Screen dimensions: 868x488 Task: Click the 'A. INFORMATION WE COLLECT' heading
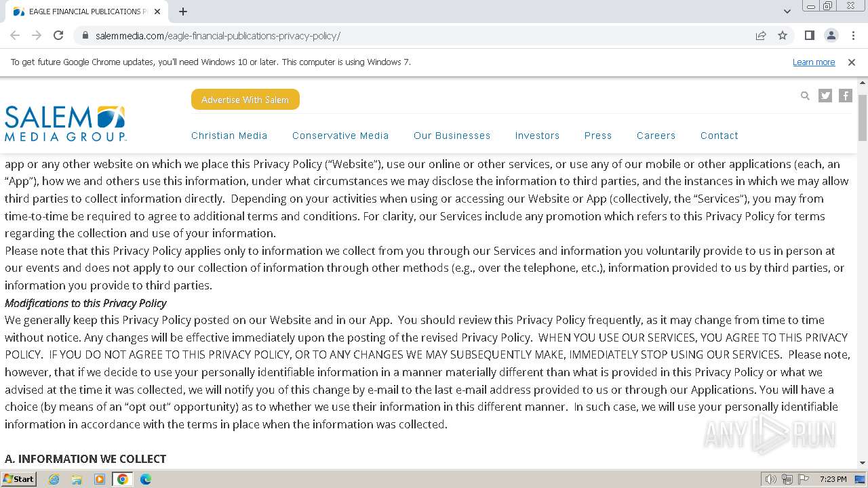coord(85,459)
